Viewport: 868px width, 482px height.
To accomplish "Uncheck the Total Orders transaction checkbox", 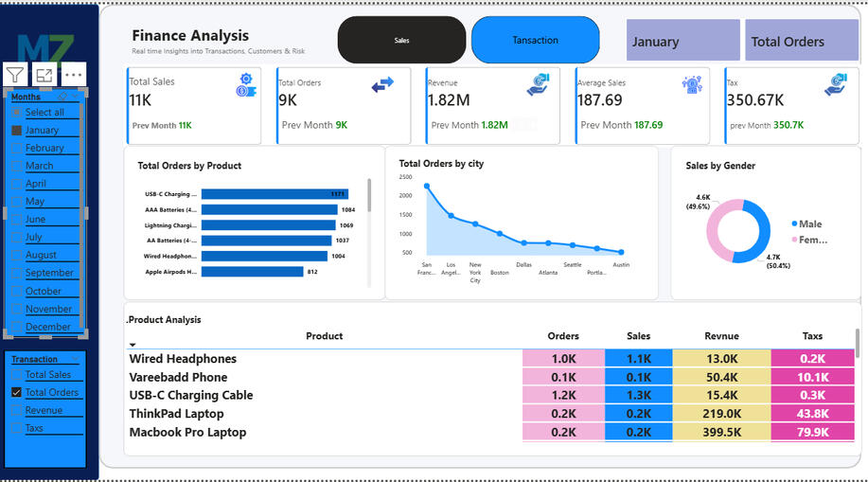I will coord(17,392).
